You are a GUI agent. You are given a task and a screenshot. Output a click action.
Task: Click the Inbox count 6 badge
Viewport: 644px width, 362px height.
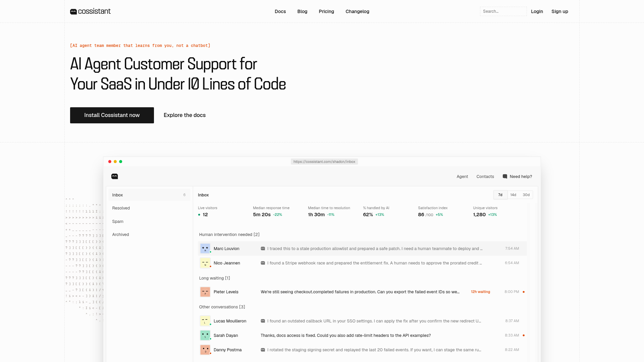184,195
